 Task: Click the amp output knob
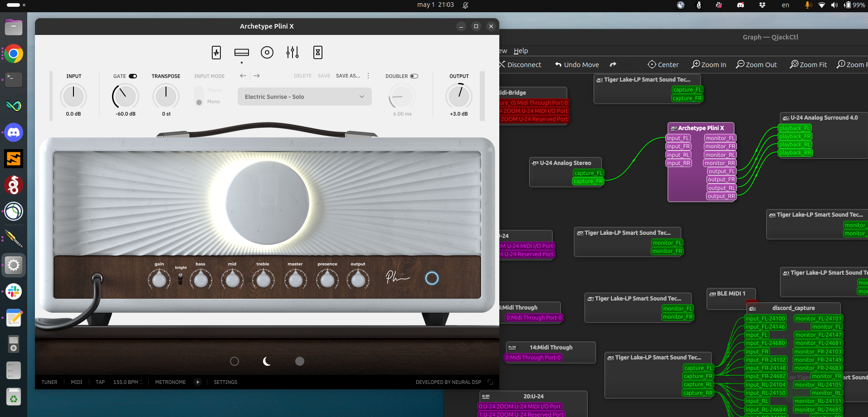point(358,280)
